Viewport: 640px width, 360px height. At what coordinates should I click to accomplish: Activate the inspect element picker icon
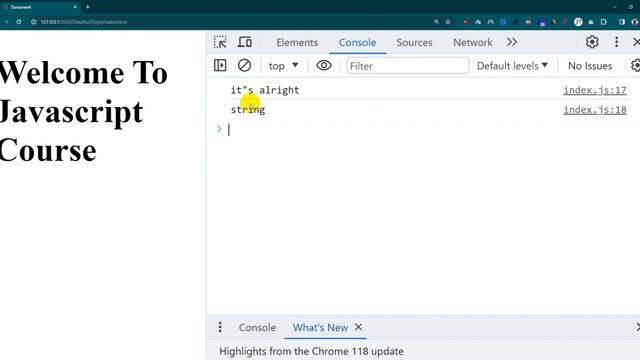[220, 42]
